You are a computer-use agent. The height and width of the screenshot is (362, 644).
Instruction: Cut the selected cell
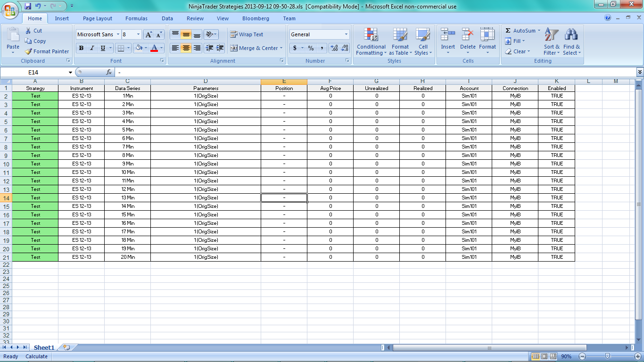[x=33, y=31]
